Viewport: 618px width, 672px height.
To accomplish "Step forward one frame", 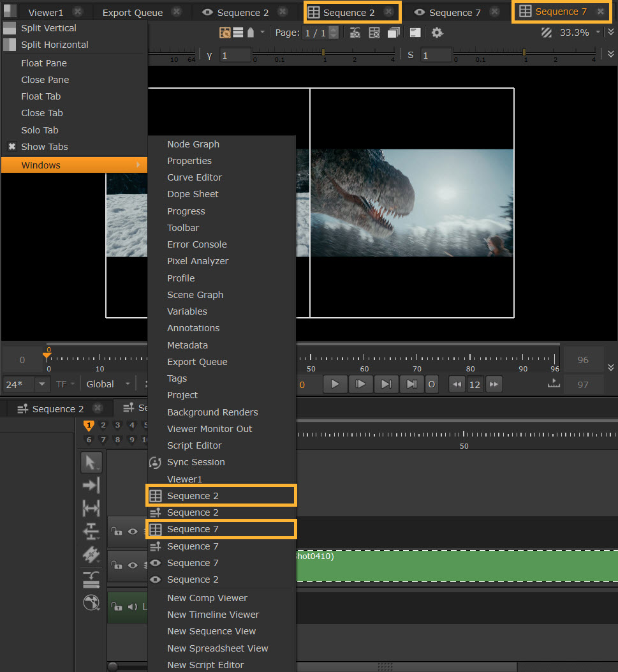I will click(x=360, y=384).
